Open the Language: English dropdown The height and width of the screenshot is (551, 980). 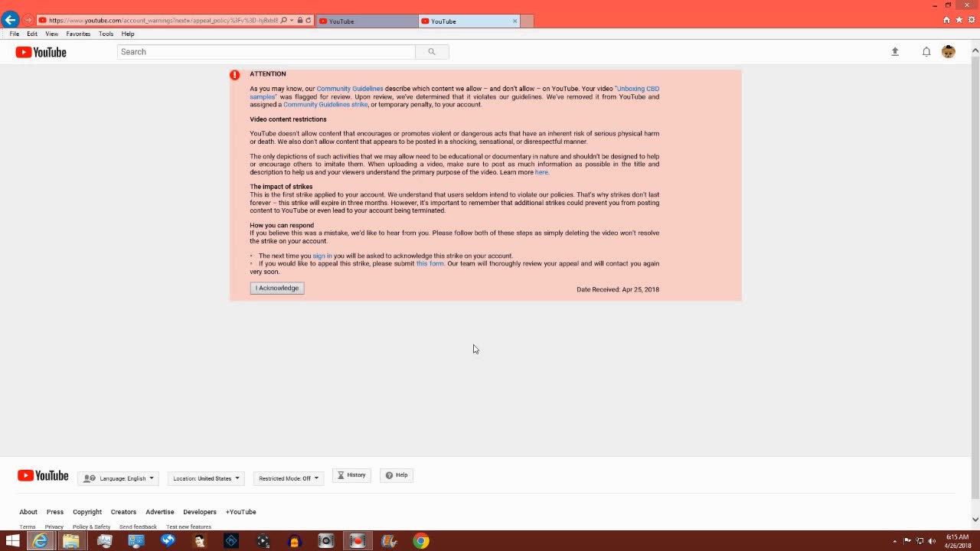point(119,478)
